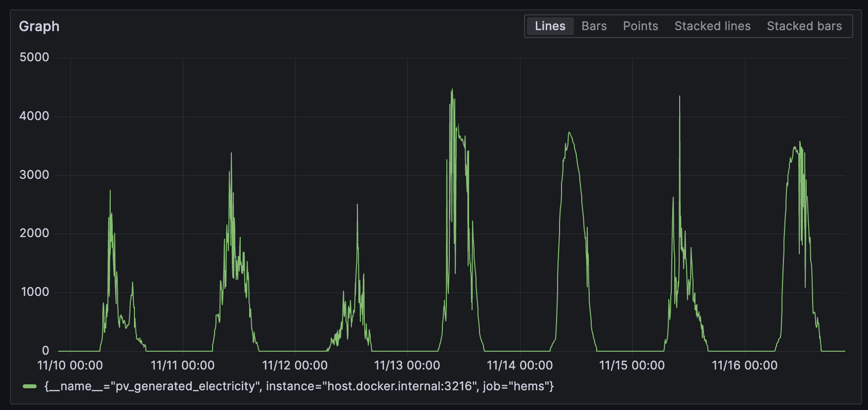868x410 pixels.
Task: Click the 11/13 00:00 axis tick label
Action: tap(407, 366)
